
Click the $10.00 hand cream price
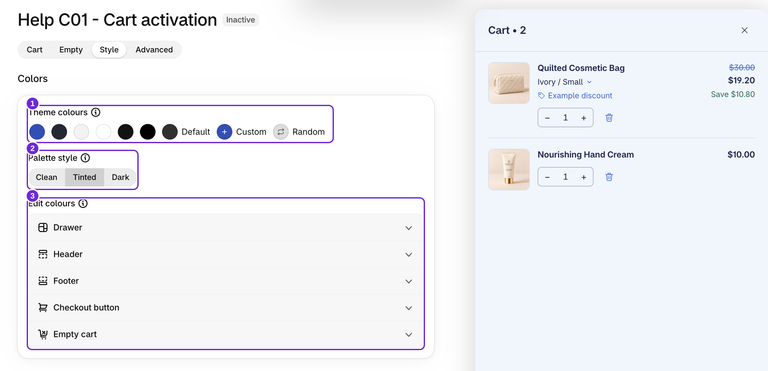pyautogui.click(x=741, y=155)
